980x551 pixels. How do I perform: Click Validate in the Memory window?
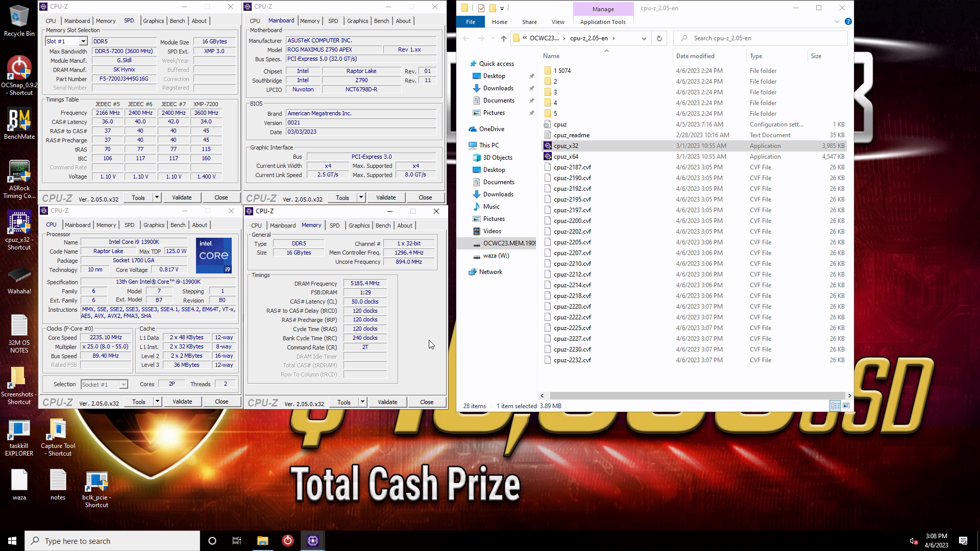[x=387, y=402]
